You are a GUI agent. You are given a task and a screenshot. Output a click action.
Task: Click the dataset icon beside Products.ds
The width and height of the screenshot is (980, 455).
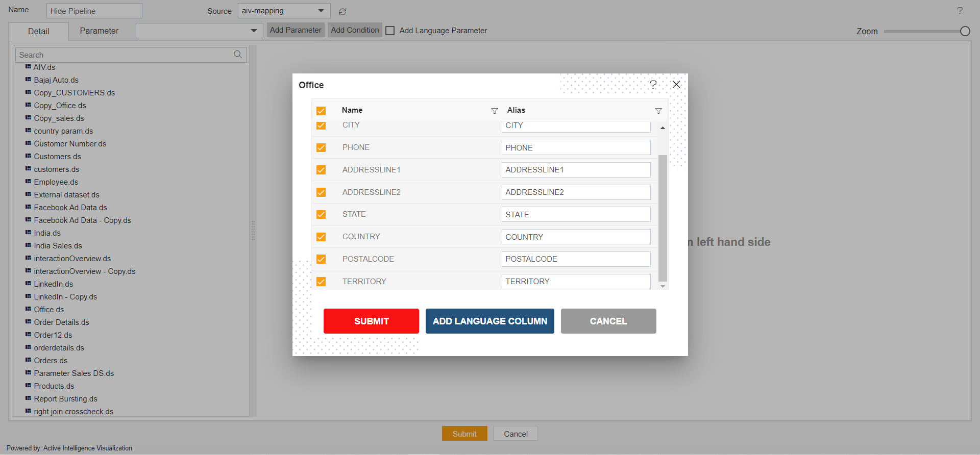28,386
